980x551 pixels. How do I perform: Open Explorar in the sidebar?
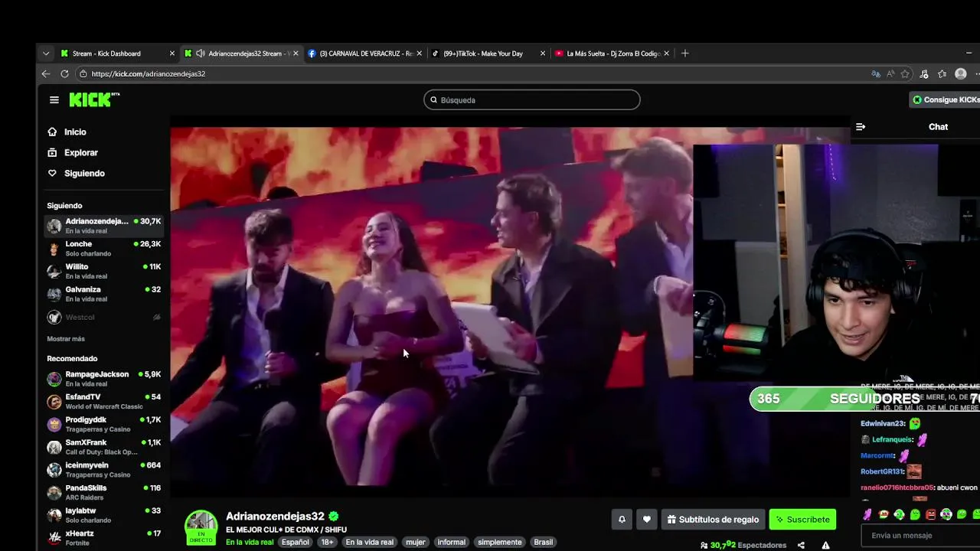point(80,153)
